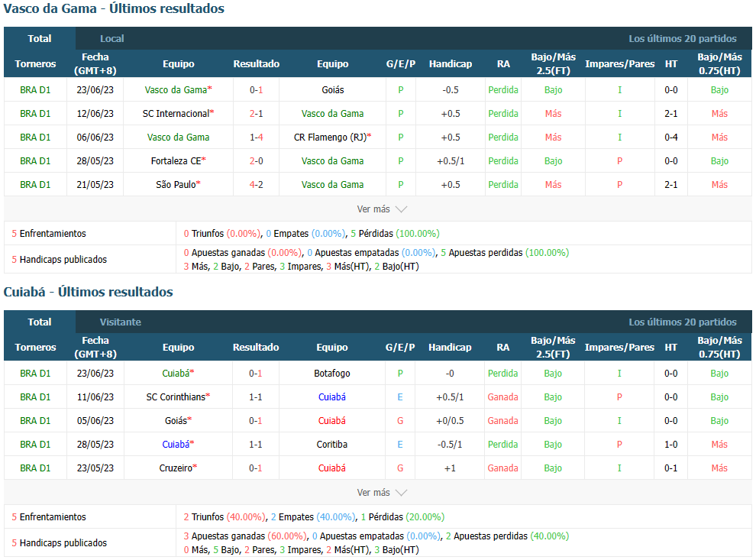Open CR Flamengo (RJ) team link
The width and height of the screenshot is (756, 560).
[330, 137]
